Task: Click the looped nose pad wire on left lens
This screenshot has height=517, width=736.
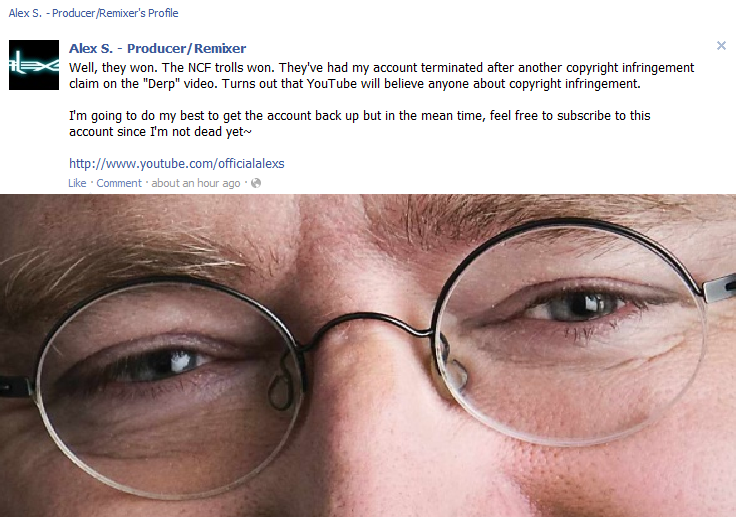Action: tap(281, 385)
